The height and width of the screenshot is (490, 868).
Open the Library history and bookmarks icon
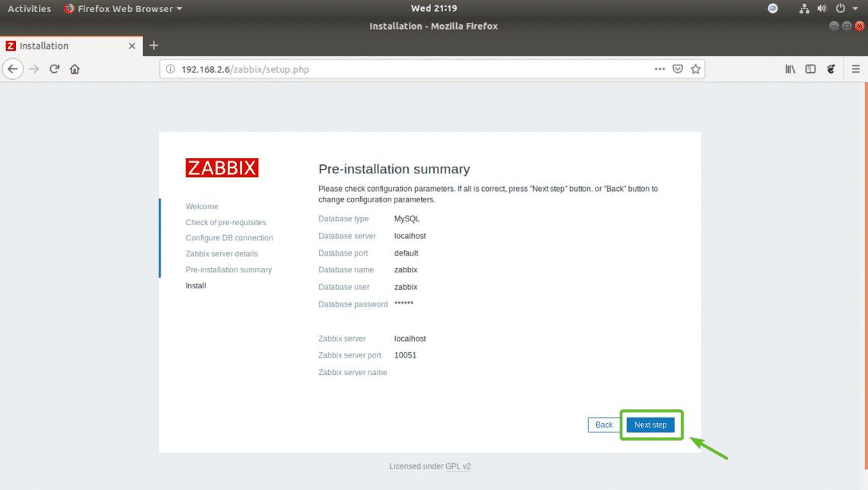point(790,69)
